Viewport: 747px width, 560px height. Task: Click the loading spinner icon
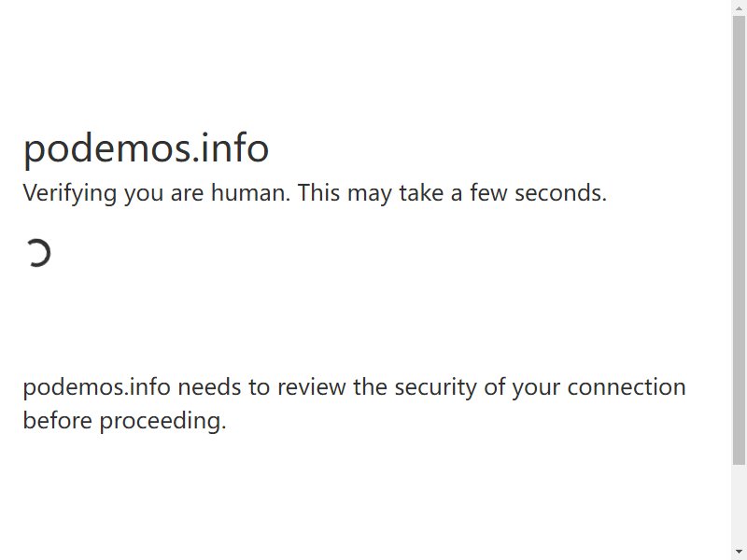[x=37, y=253]
